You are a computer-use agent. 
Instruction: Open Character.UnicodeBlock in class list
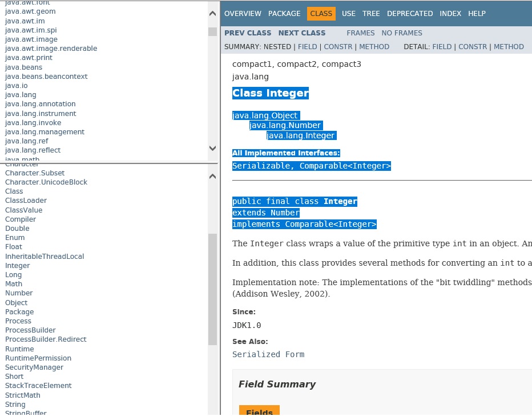click(46, 182)
